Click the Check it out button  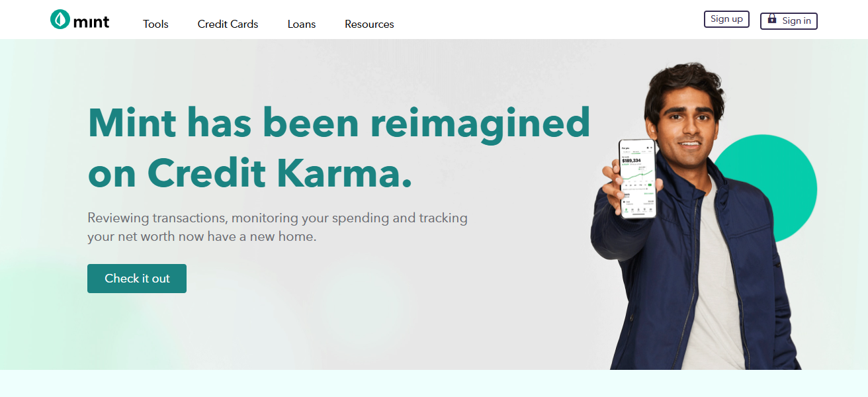pos(137,279)
